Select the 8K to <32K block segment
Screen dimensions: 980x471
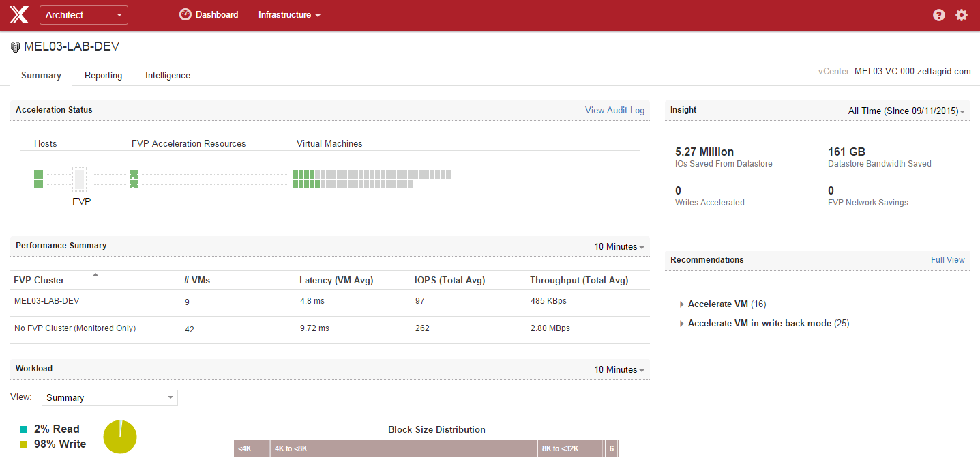coord(570,448)
